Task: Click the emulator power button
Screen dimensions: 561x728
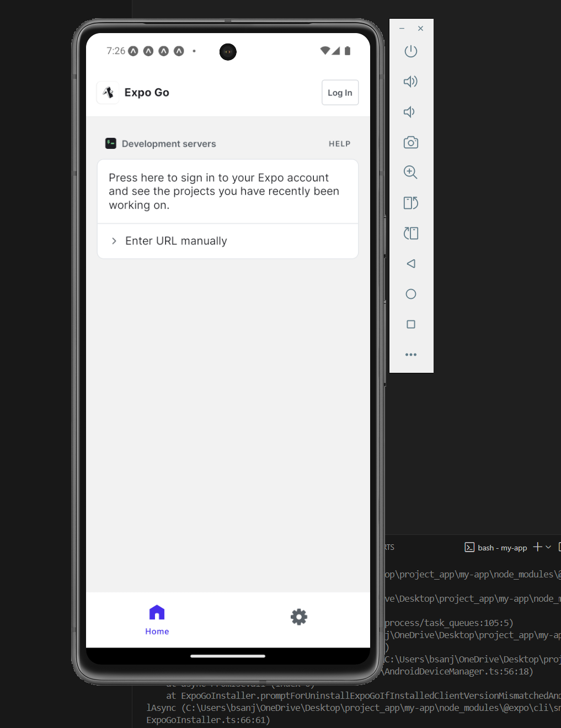Action: (x=411, y=51)
